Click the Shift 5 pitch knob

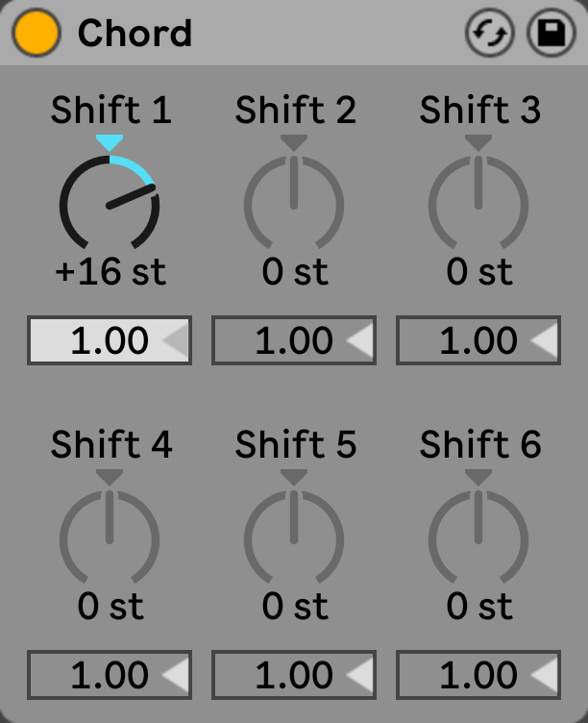[x=294, y=536]
